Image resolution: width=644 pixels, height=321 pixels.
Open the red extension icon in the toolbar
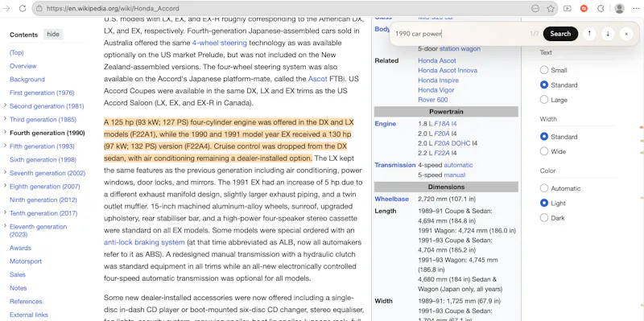coord(584,8)
